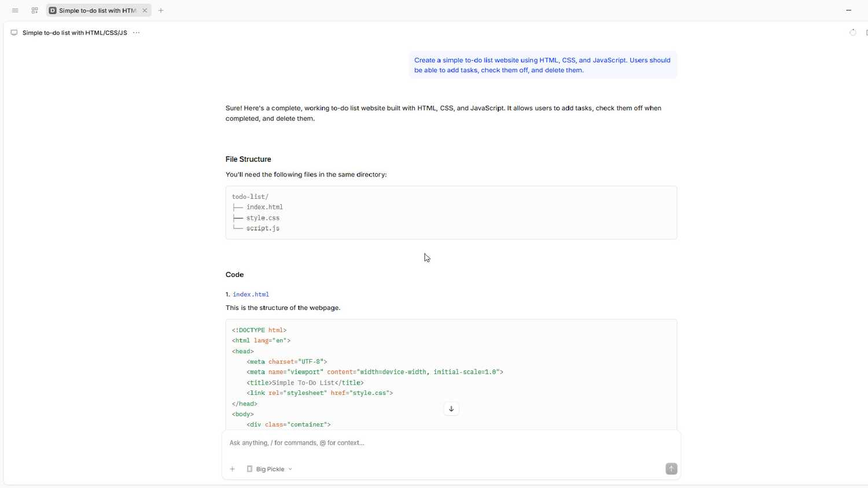The height and width of the screenshot is (488, 868).
Task: Click the Simple to-do list session title
Action: tap(75, 33)
